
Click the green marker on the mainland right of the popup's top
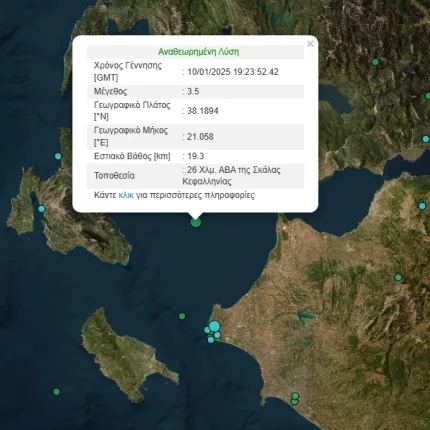[375, 62]
